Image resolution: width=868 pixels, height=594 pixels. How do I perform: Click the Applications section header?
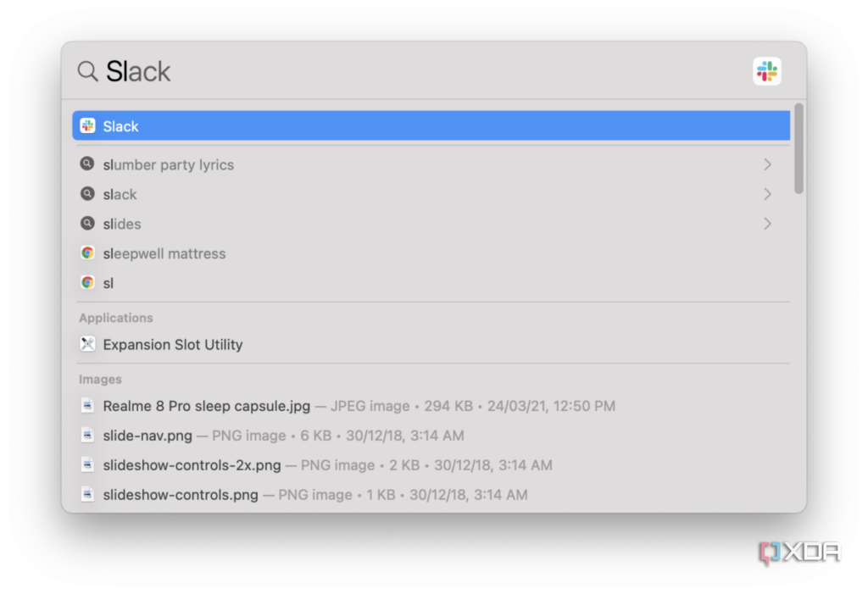[115, 318]
